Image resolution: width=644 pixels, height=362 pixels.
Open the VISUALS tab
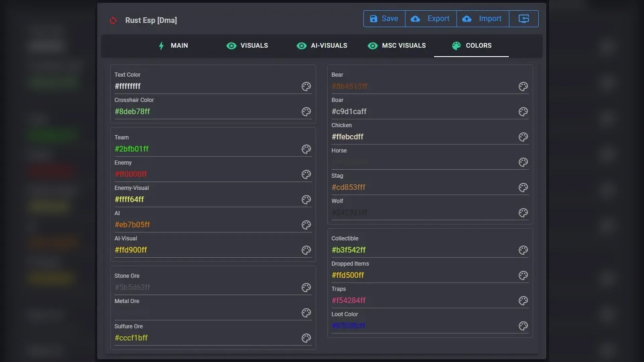coord(247,46)
